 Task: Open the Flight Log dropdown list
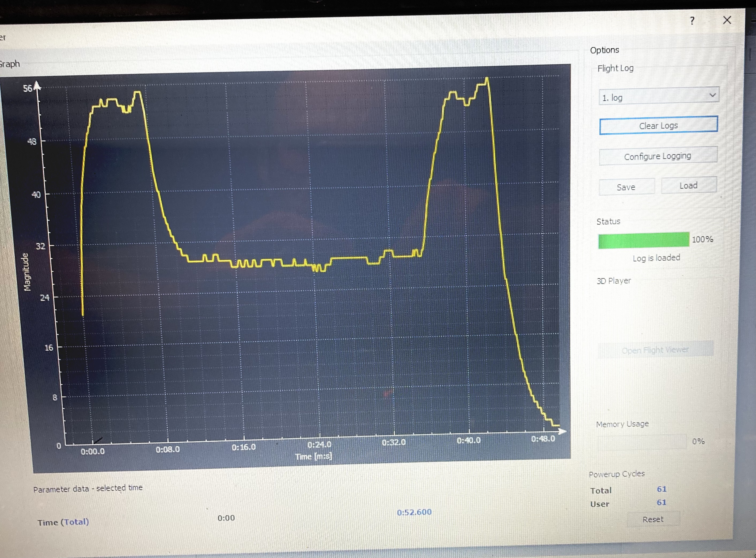[658, 97]
